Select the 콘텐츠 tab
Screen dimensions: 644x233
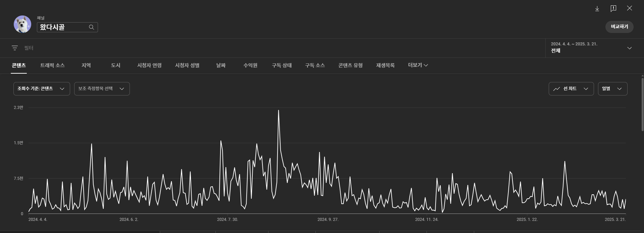pos(19,65)
